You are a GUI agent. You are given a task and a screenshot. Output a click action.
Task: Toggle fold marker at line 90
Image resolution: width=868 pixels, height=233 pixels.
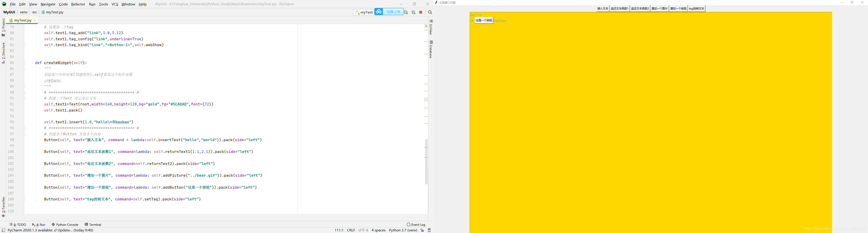(24, 92)
